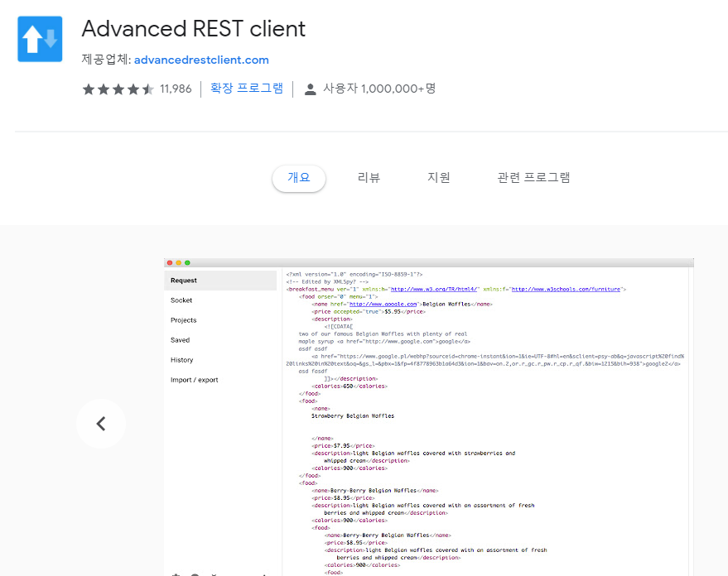Switch to the 리뷰 tab

pyautogui.click(x=369, y=178)
